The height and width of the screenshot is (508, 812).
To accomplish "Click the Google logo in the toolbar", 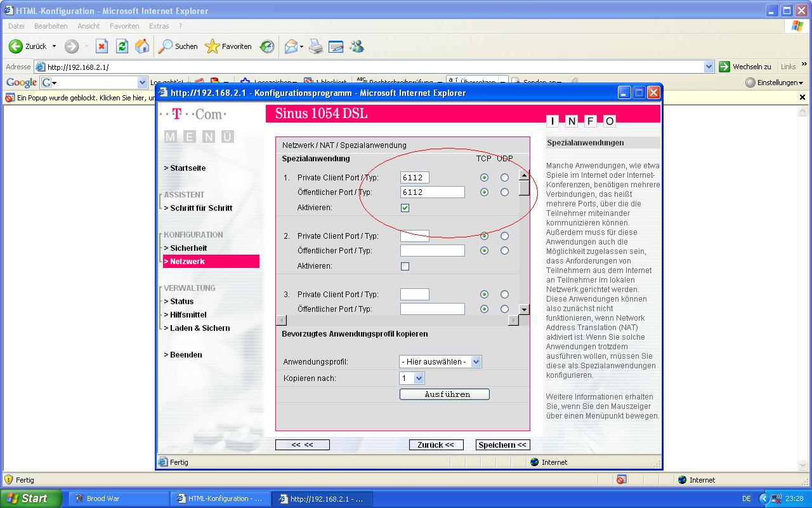I will 22,83.
